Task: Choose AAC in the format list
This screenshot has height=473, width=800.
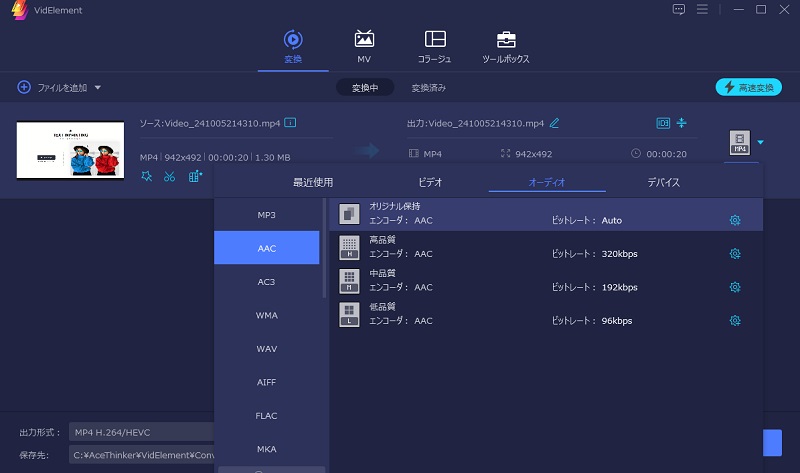Action: coord(266,248)
